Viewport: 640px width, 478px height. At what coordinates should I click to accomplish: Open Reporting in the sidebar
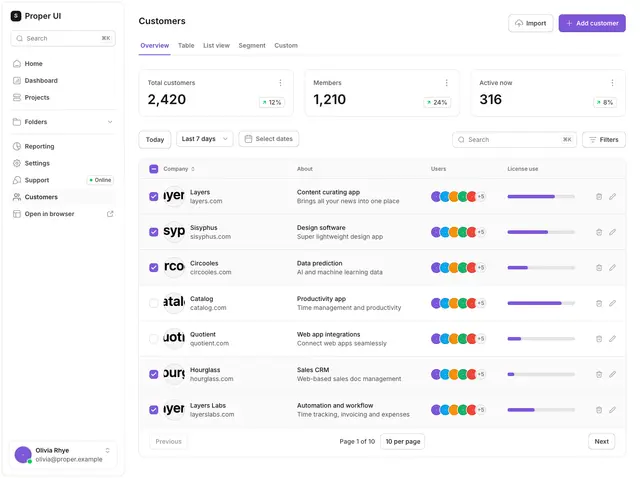click(63, 146)
